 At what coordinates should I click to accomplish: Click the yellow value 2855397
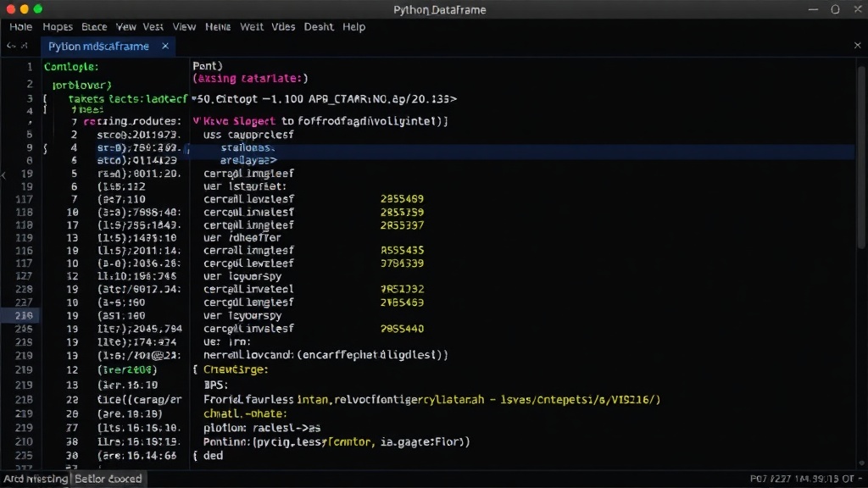tap(402, 225)
